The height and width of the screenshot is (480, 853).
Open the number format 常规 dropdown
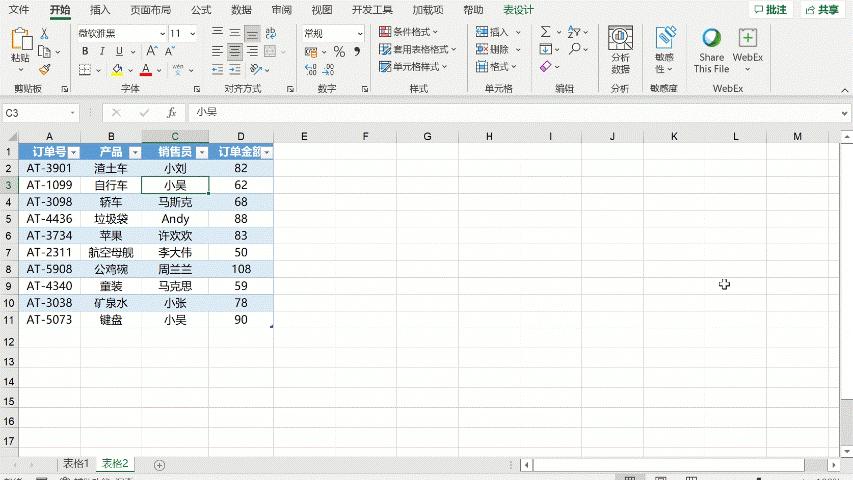click(360, 34)
